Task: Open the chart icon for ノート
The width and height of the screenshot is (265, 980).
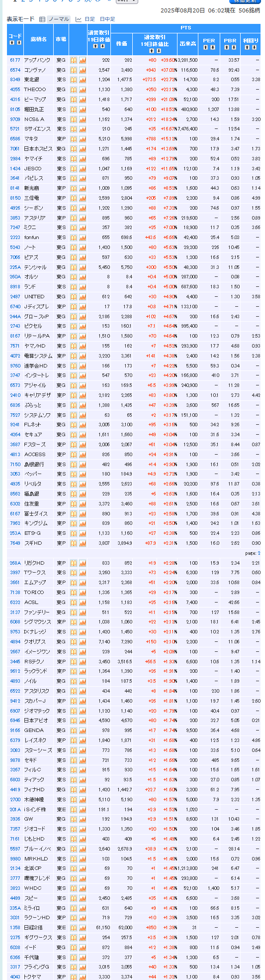Action: click(83, 247)
